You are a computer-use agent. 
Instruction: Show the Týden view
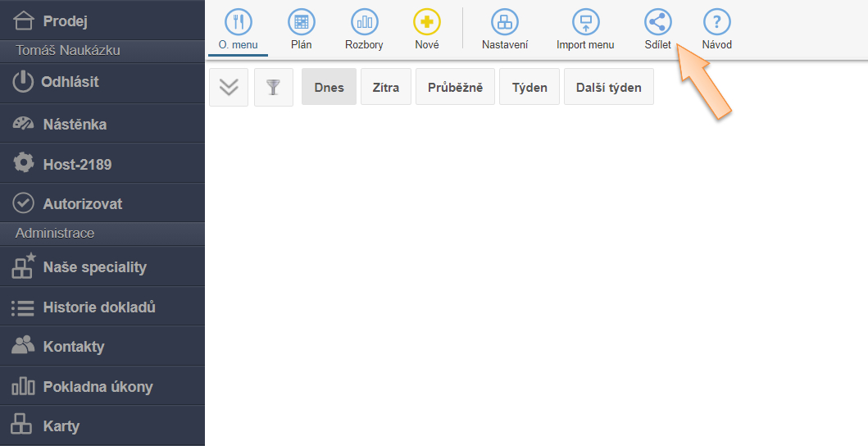[529, 88]
